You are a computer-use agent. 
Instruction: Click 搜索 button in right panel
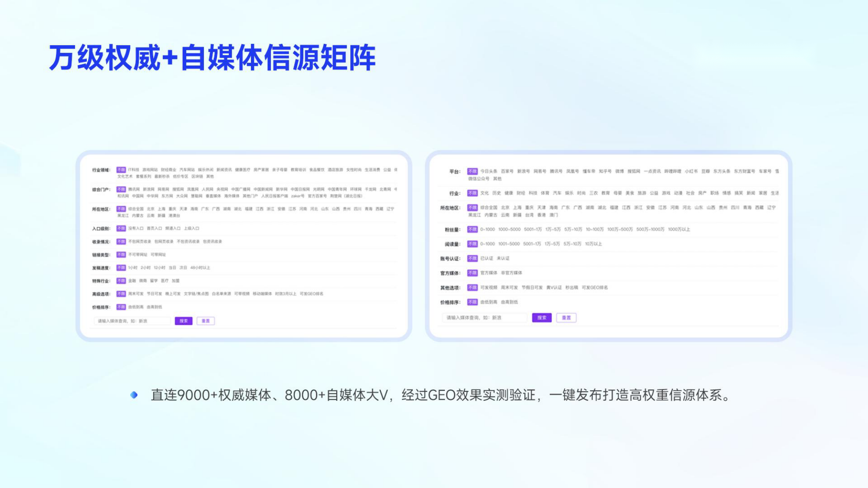542,318
